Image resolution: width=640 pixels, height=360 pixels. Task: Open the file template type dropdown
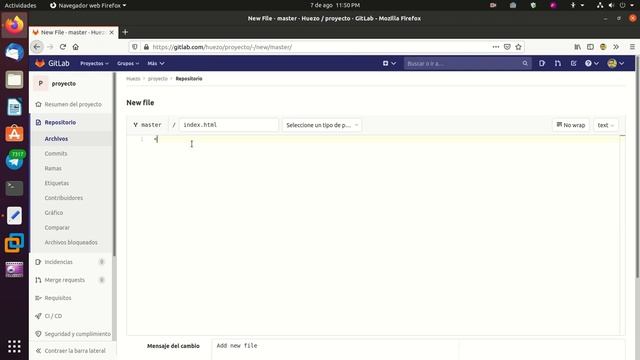coord(322,125)
